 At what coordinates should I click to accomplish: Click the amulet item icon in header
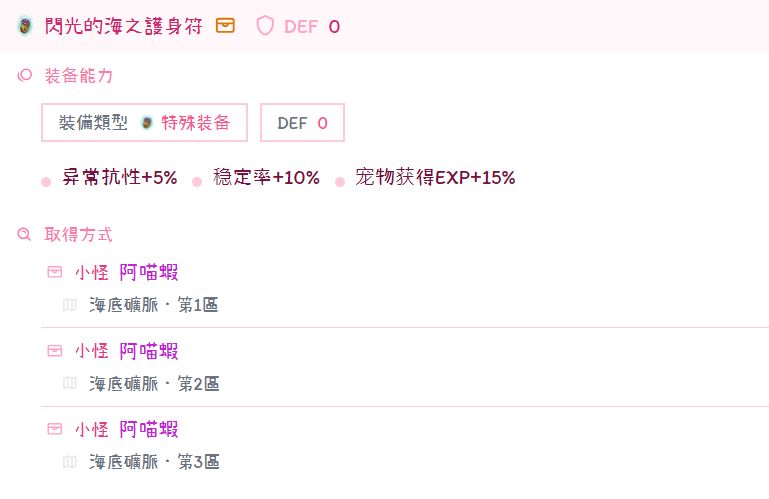click(x=25, y=26)
